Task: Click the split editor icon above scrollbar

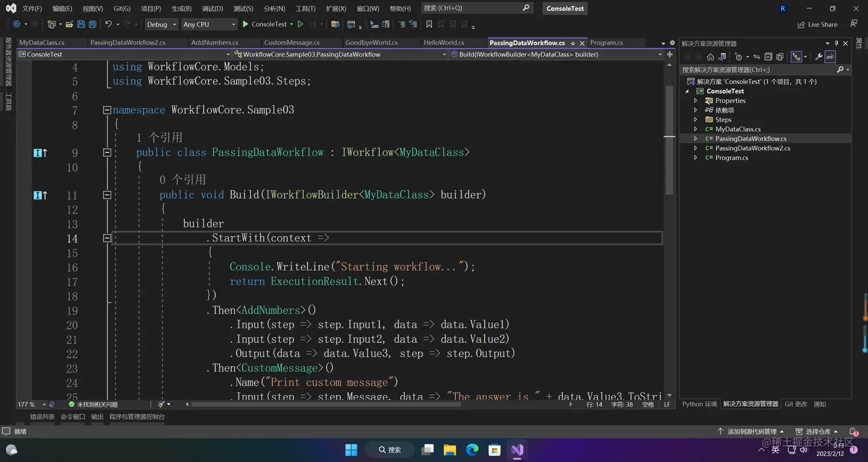Action: (669, 54)
